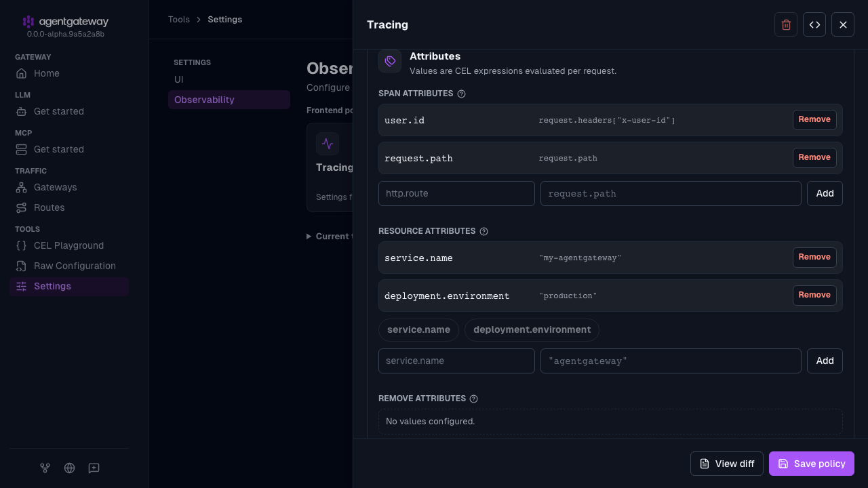Click the Save policy disk icon
This screenshot has height=488, width=868.
(783, 464)
